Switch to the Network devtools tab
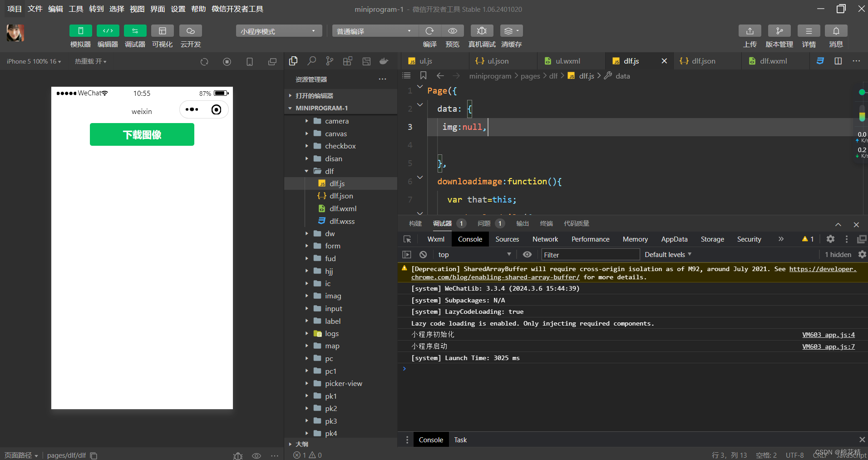The image size is (868, 460). (x=545, y=239)
